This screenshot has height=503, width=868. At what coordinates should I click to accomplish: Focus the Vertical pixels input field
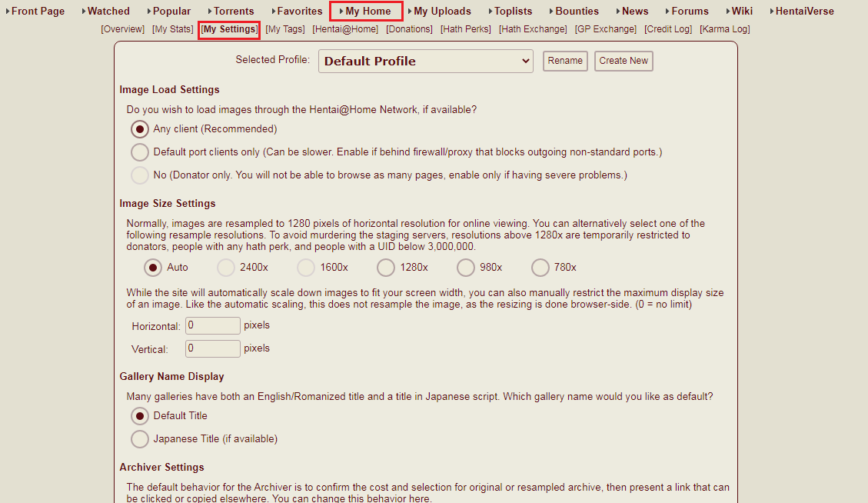pyautogui.click(x=212, y=348)
